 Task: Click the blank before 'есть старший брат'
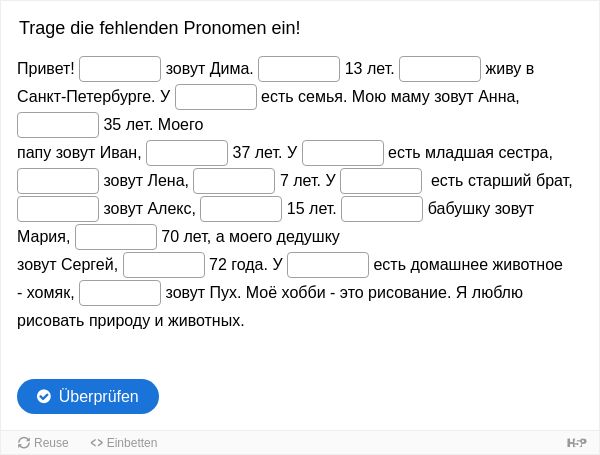[x=381, y=181]
